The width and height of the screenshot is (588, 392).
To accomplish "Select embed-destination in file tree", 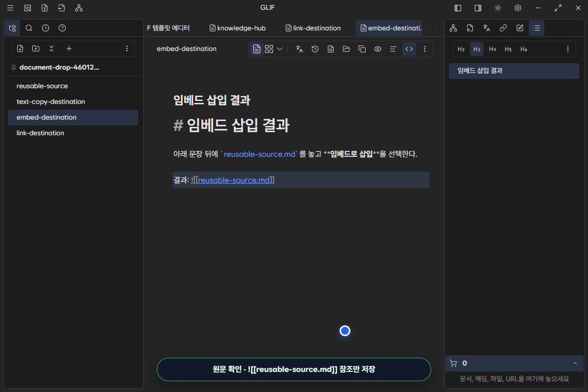I will point(73,117).
